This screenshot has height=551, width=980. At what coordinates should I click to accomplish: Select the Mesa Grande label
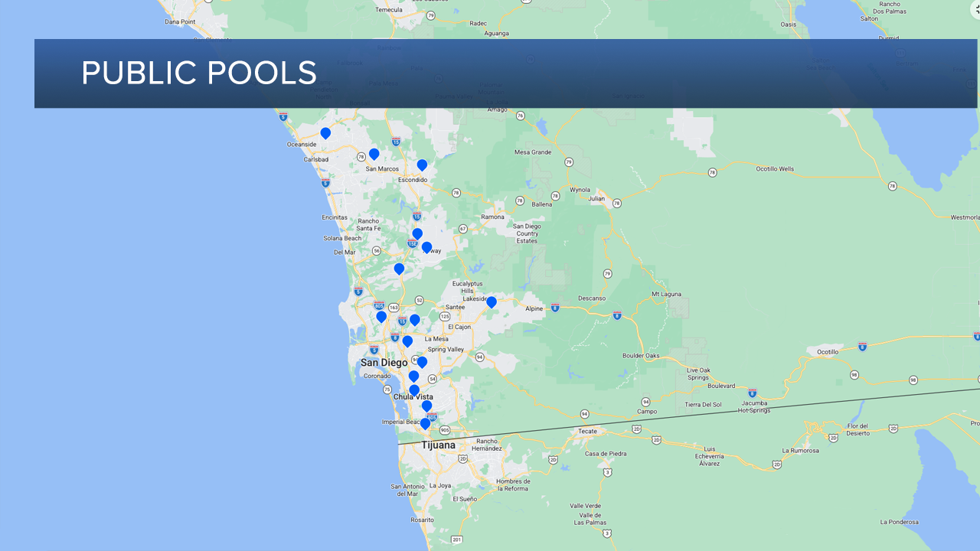click(x=533, y=152)
